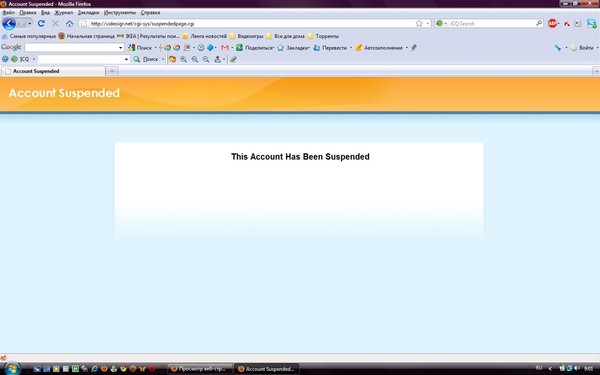
Task: Click the Поделиться share button
Action: click(255, 48)
